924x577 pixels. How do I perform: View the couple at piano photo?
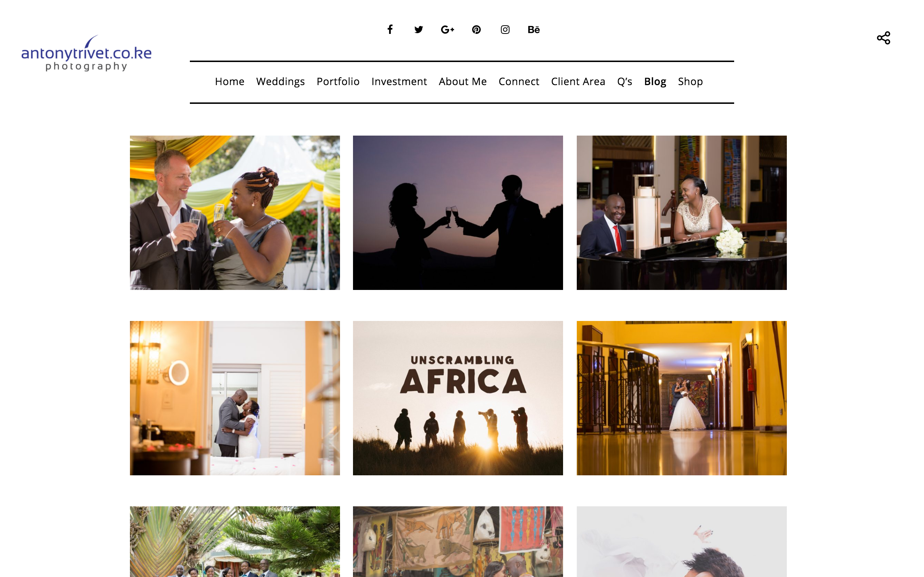pos(681,212)
